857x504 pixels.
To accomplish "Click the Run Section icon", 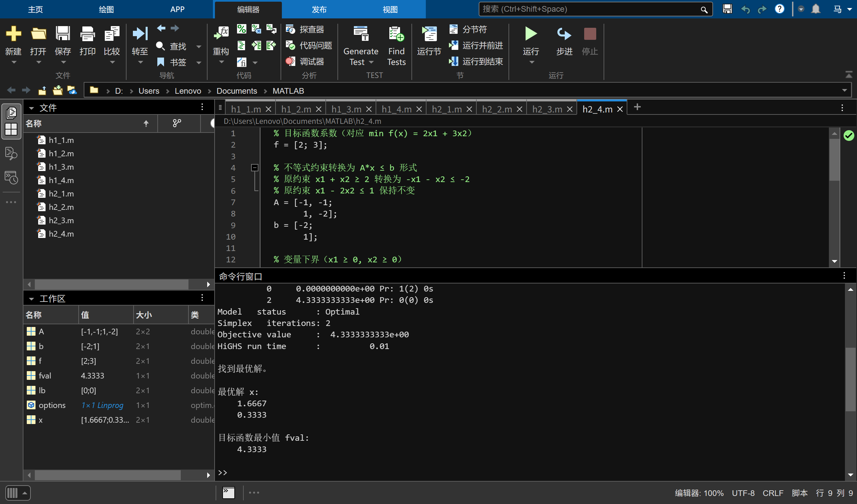I will point(429,35).
